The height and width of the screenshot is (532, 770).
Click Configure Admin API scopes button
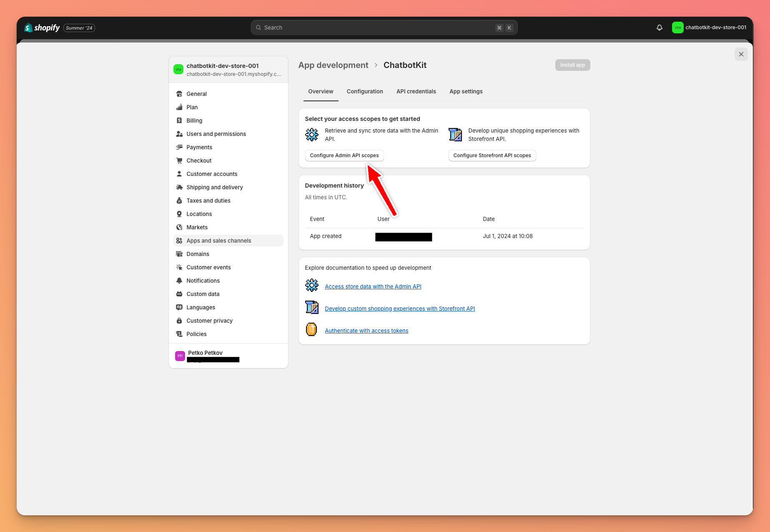(x=344, y=156)
